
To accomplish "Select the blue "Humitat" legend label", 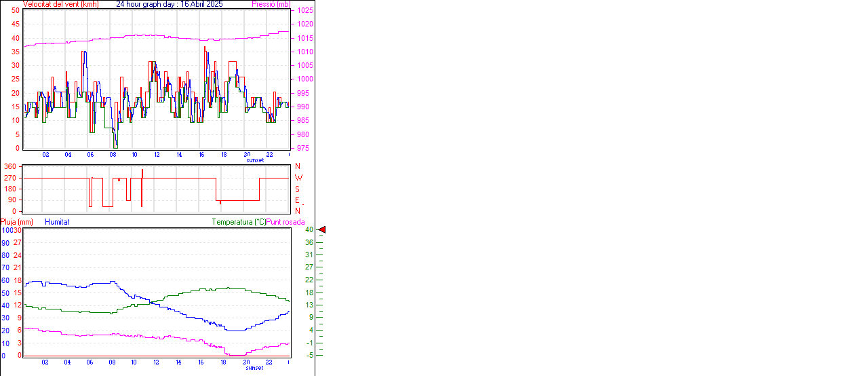I will (57, 222).
